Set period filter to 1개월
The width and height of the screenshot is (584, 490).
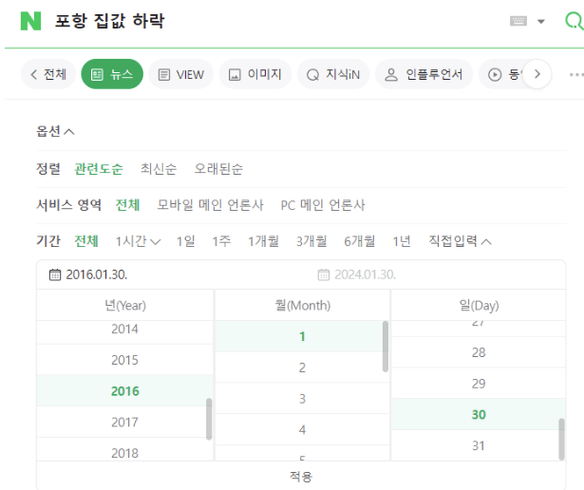[263, 241]
